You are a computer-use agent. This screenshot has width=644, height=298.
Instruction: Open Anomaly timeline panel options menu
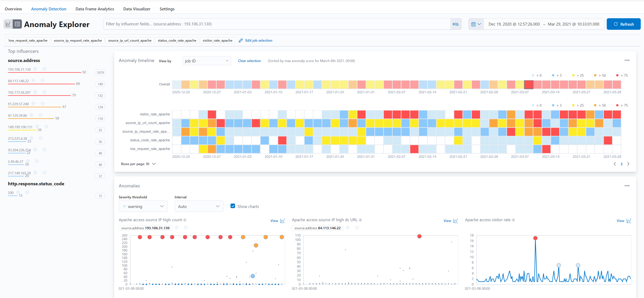[627, 60]
